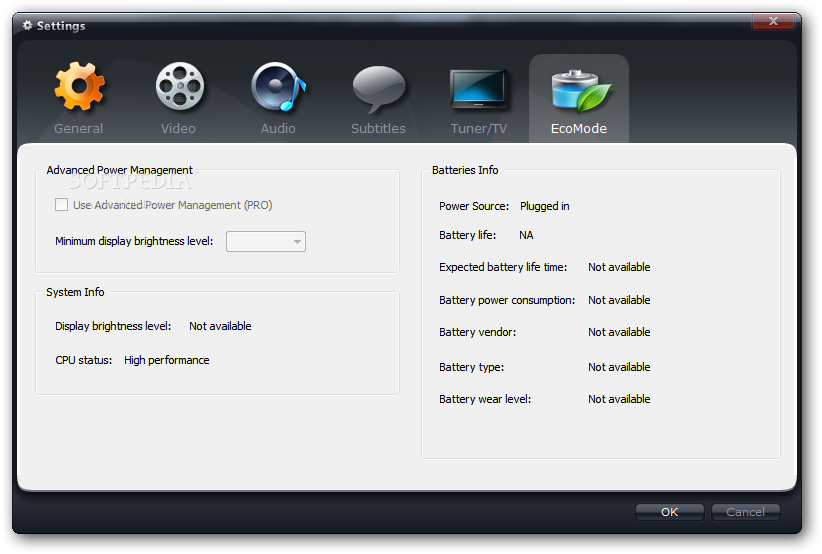Click the 'Battery life:' label
The width and height of the screenshot is (822, 554).
(468, 235)
